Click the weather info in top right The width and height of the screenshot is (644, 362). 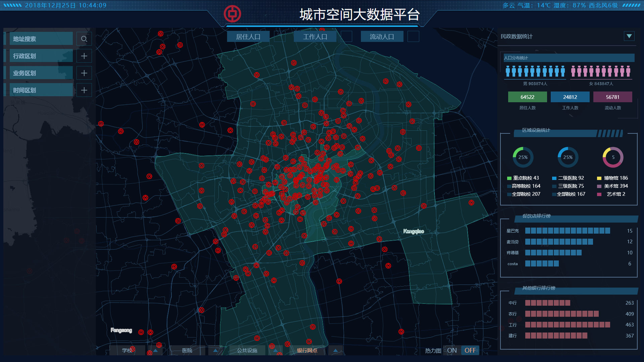click(560, 5)
